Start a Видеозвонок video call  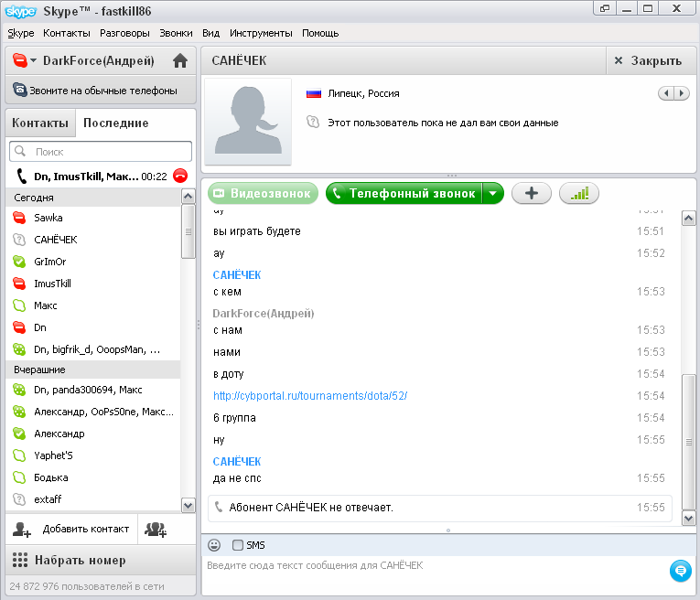pyautogui.click(x=263, y=193)
